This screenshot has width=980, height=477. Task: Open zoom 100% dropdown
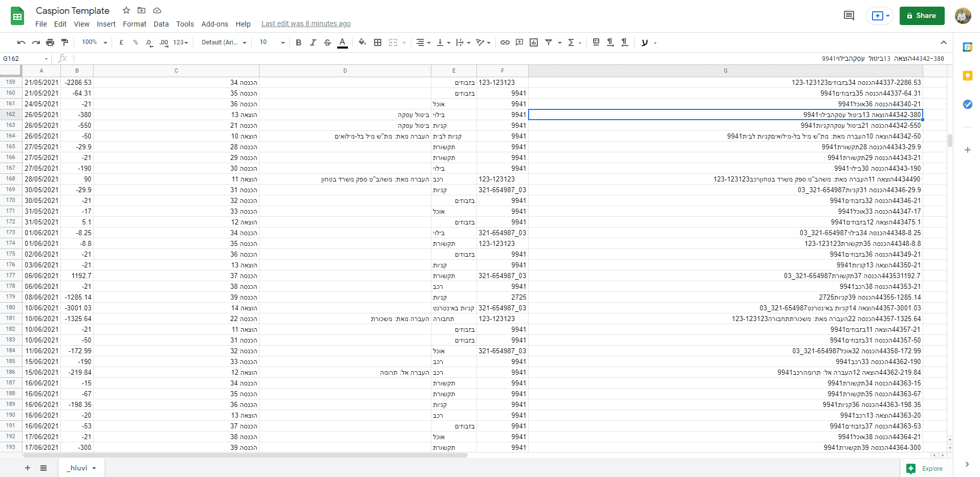94,42
